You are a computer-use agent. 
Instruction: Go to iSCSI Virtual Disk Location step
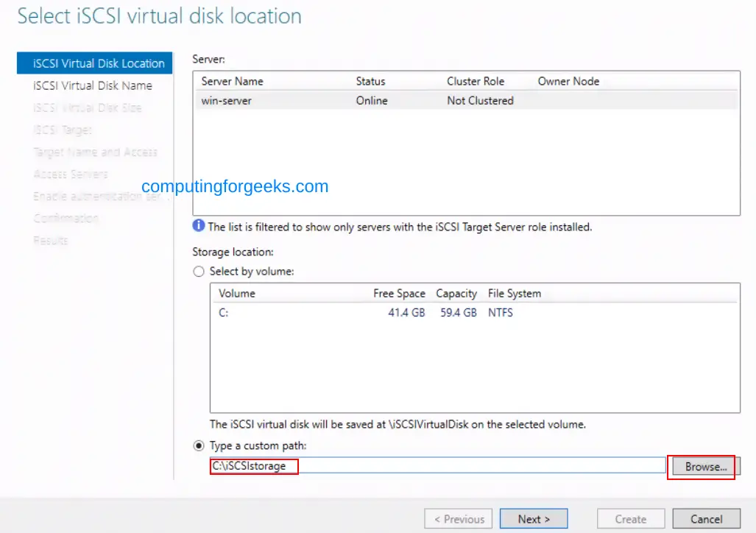click(x=99, y=63)
